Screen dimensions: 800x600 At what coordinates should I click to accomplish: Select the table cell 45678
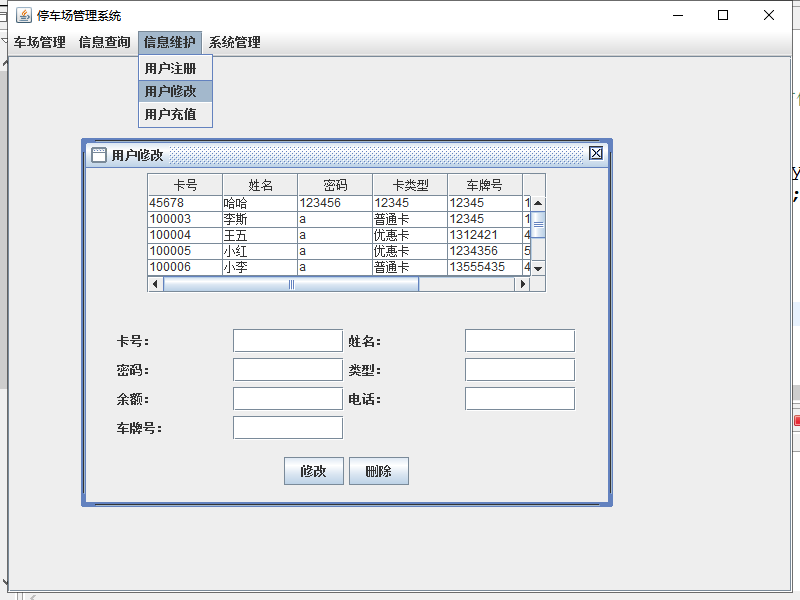tap(185, 203)
